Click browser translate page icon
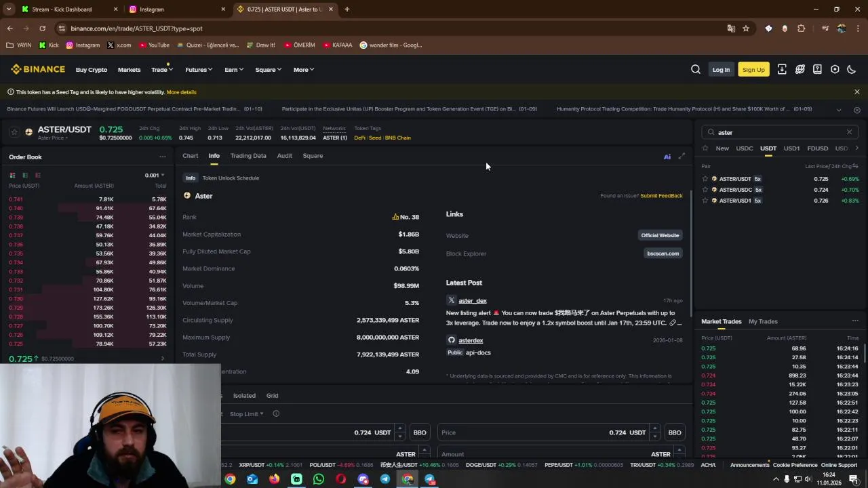Viewport: 868px width, 488px height. pyautogui.click(x=731, y=28)
